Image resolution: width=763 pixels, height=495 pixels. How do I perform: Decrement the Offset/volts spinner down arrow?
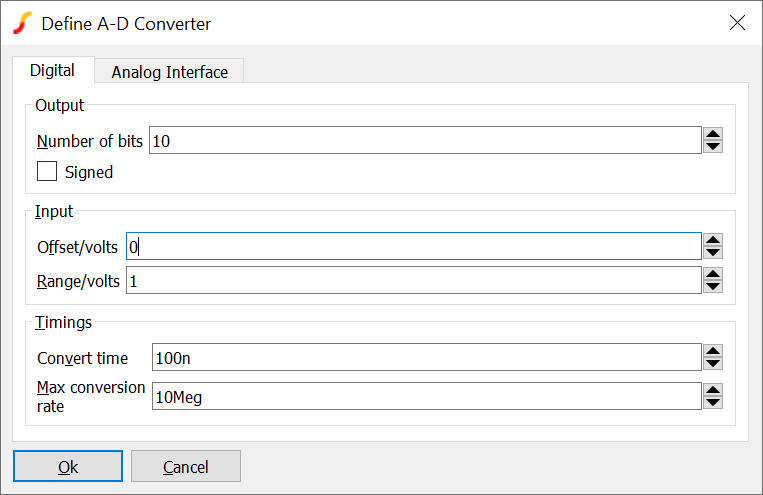(713, 252)
